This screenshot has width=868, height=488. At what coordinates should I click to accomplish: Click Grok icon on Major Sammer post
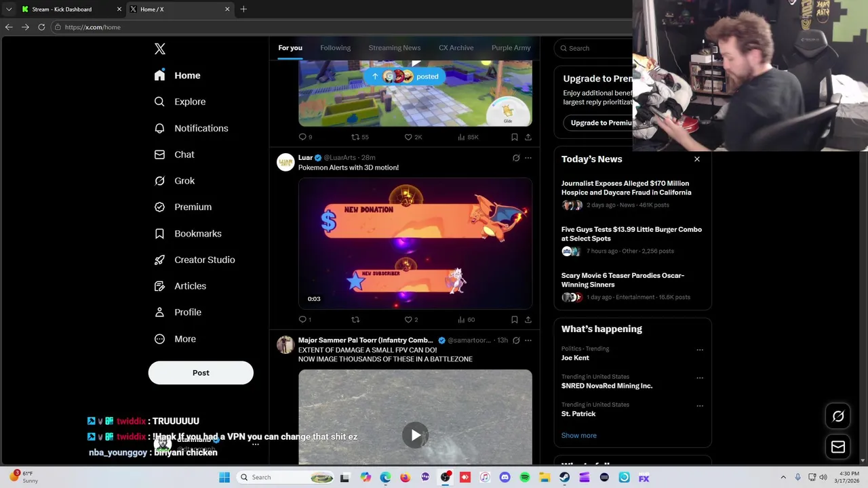pos(516,340)
